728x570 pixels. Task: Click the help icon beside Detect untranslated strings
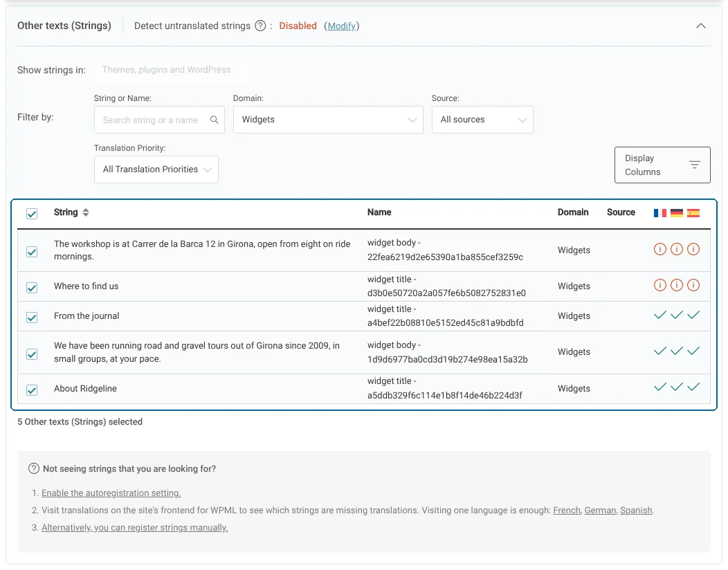coord(260,26)
